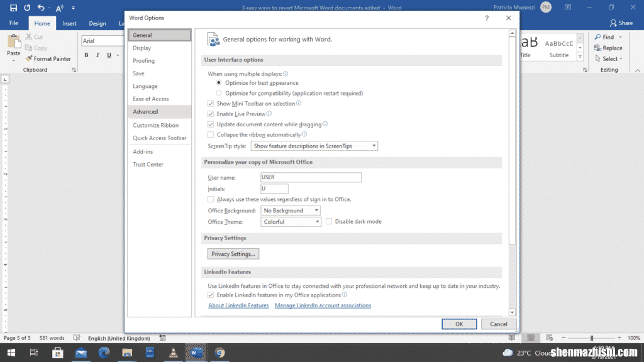The image size is (644, 362).
Task: Switch to the Insert ribbon tab
Action: pyautogui.click(x=69, y=23)
